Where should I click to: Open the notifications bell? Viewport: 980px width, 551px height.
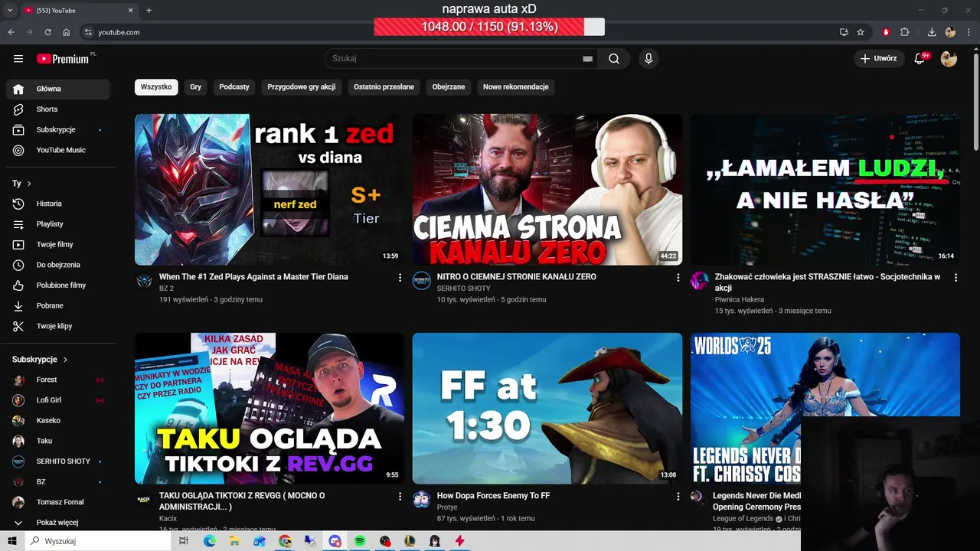pos(920,59)
